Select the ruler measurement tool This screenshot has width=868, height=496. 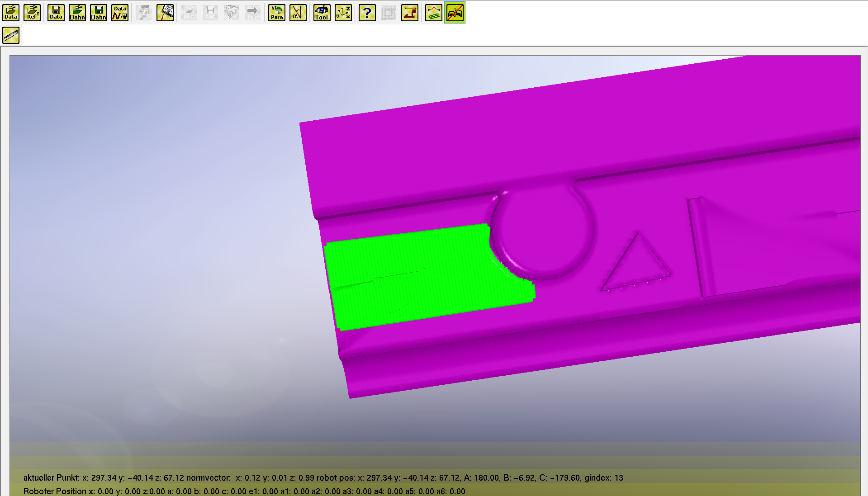[11, 35]
